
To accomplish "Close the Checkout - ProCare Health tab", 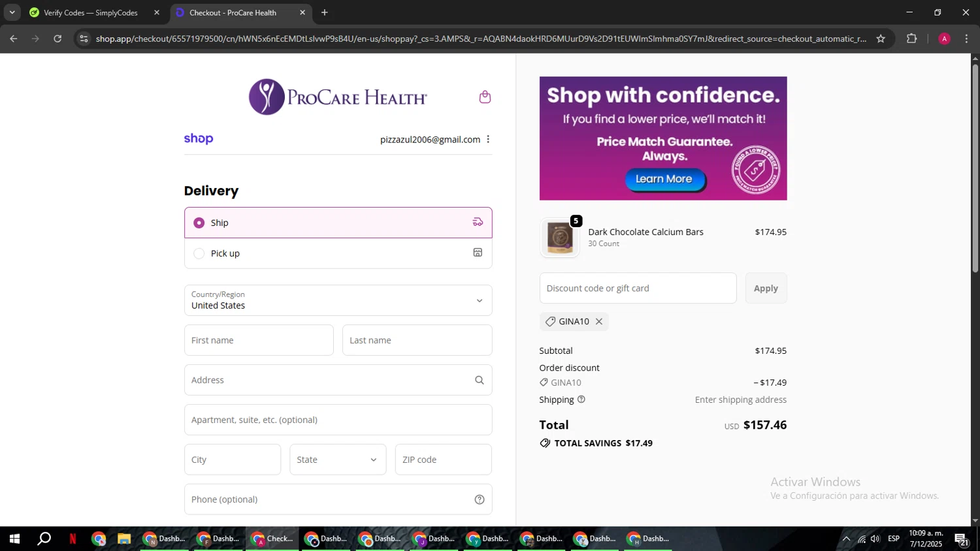I will point(302,12).
